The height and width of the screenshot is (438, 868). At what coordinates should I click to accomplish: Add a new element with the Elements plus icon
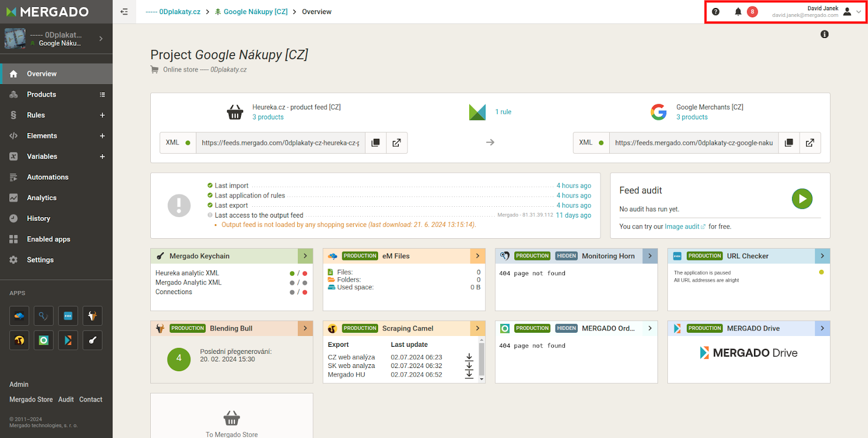(x=102, y=136)
